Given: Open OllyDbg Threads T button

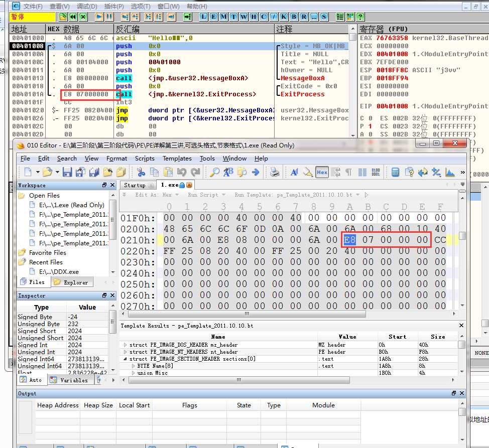Looking at the screenshot, I should tap(233, 17).
